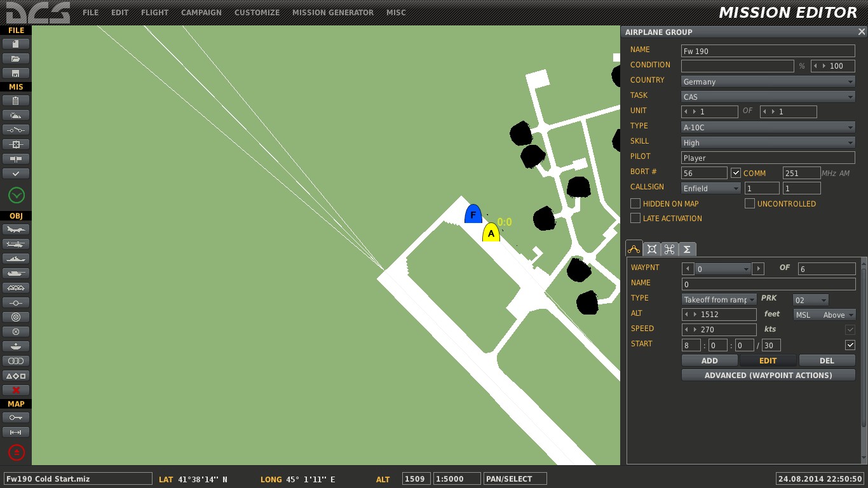Click the save mission floppy disk icon

pos(16,73)
